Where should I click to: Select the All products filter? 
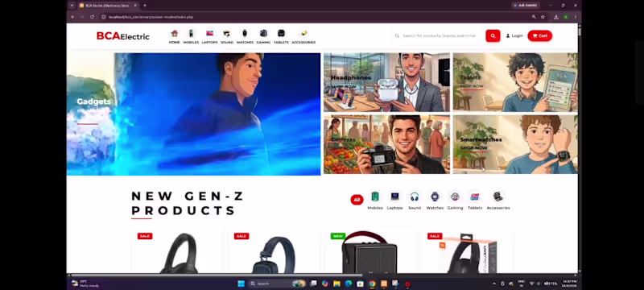[357, 200]
